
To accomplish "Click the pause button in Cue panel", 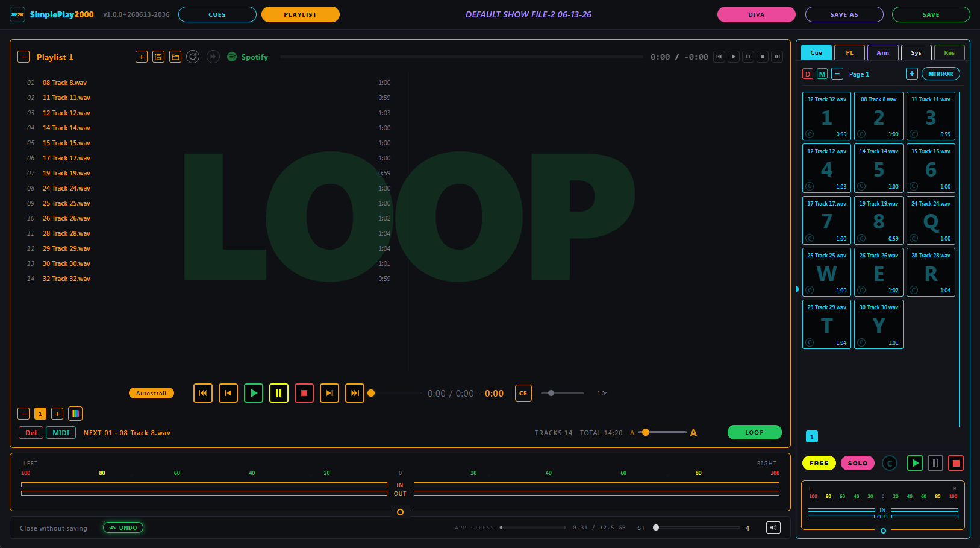I will pyautogui.click(x=935, y=463).
